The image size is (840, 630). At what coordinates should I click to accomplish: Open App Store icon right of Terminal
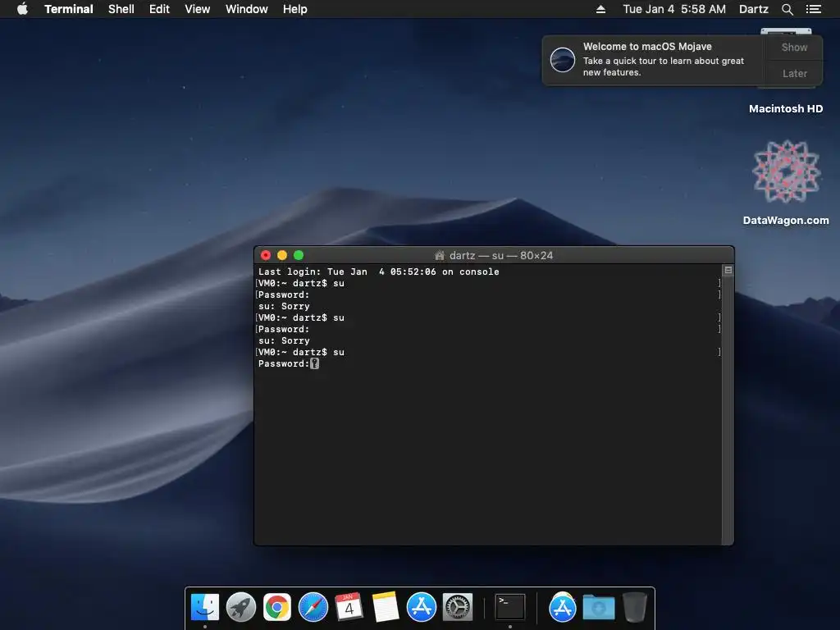pos(562,608)
